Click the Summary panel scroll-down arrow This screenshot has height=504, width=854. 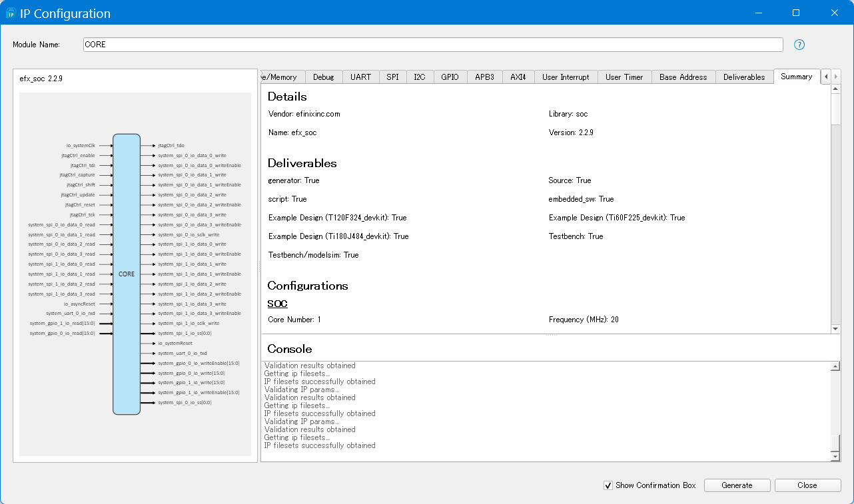(835, 329)
